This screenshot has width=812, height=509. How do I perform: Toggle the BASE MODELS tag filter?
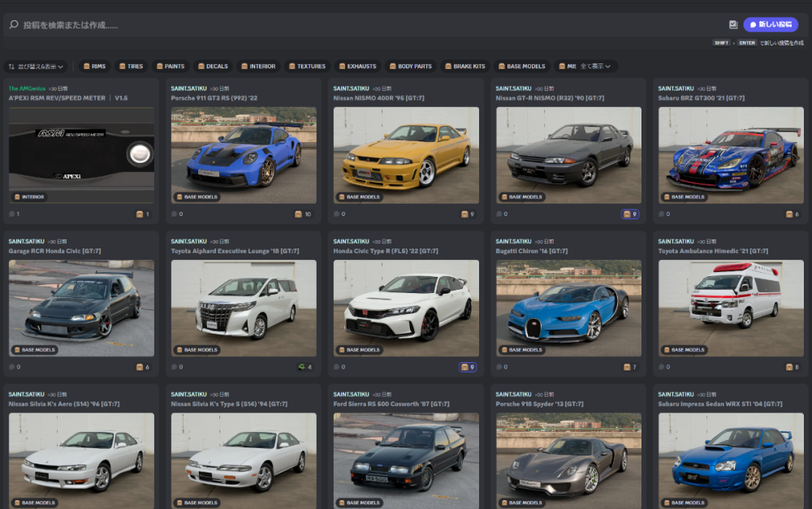(522, 66)
